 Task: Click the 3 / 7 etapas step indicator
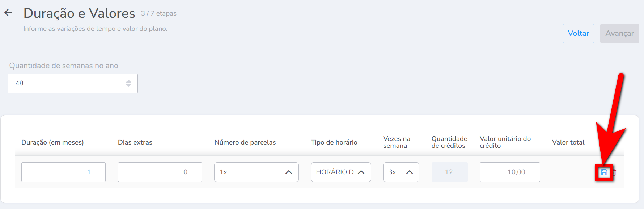(x=159, y=13)
